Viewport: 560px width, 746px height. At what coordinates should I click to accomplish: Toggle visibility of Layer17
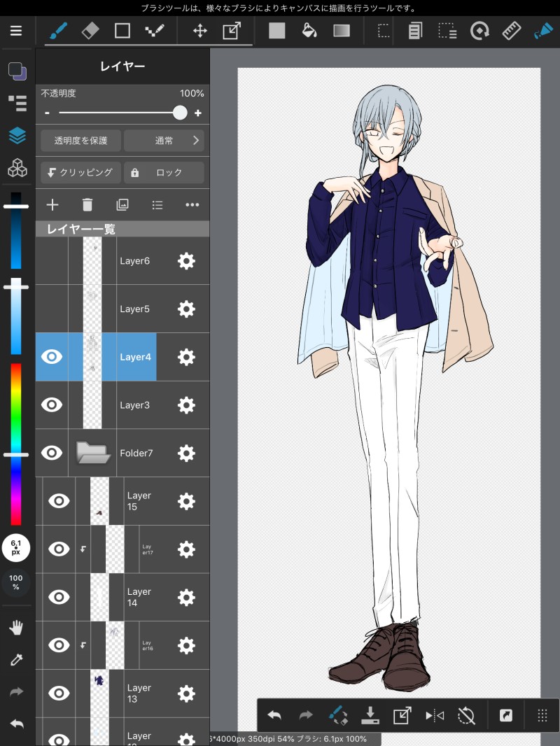(x=59, y=549)
